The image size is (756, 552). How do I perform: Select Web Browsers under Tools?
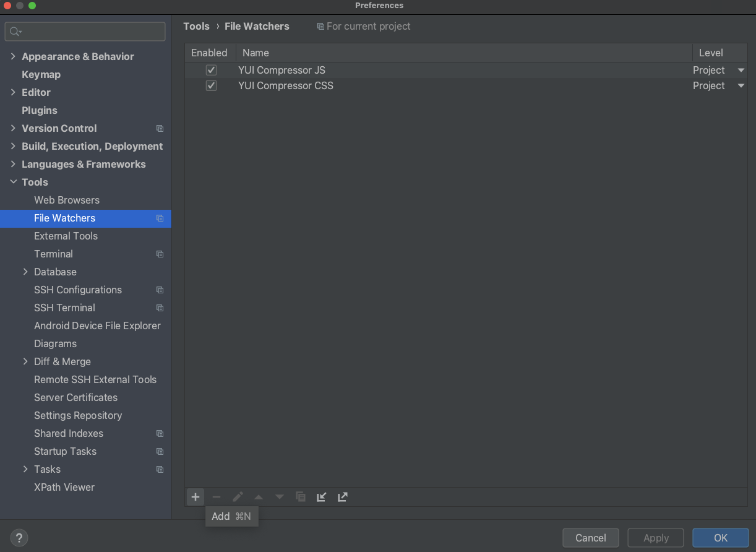point(67,200)
